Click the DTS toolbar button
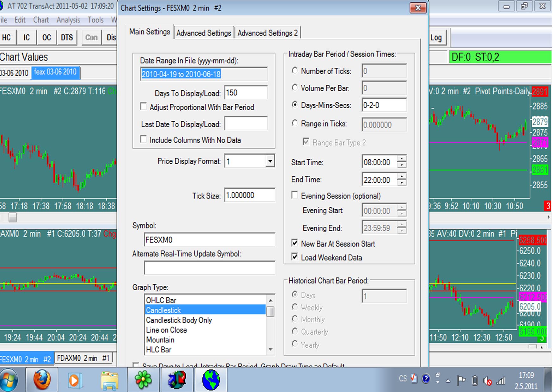This screenshot has height=392, width=553. 67,38
